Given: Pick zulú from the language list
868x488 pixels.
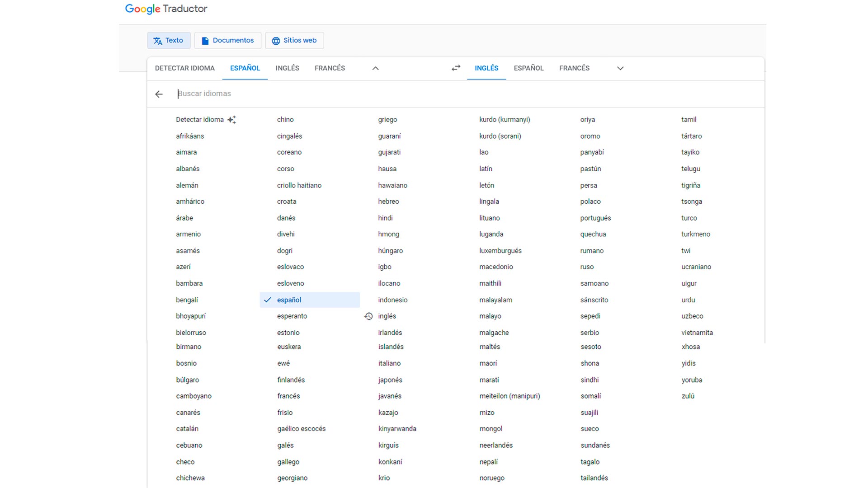Looking at the screenshot, I should [688, 396].
